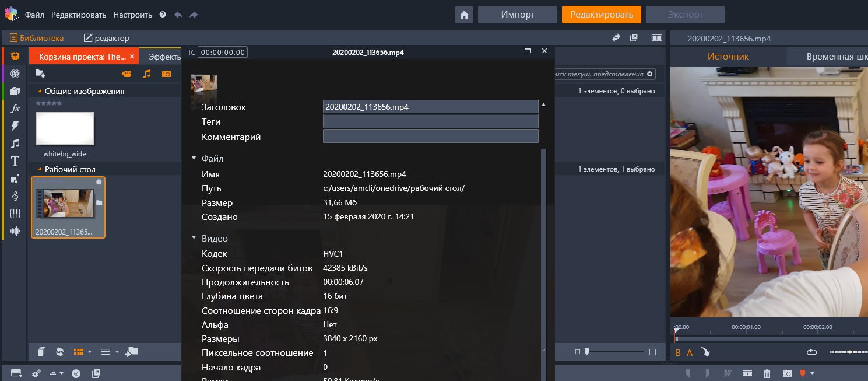Viewport: 868px width, 381px height.
Task: Click the trash delete icon on timeline toolbar
Action: coord(767,373)
